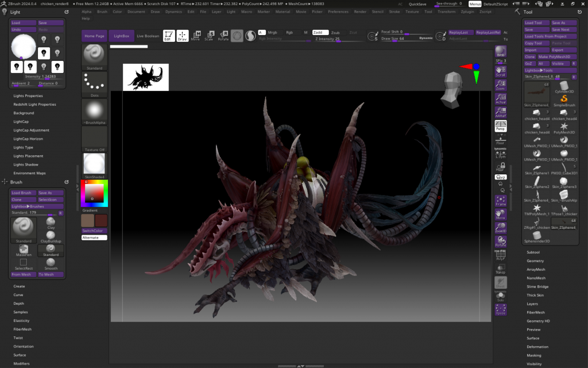Set the document to Actual size

[501, 99]
